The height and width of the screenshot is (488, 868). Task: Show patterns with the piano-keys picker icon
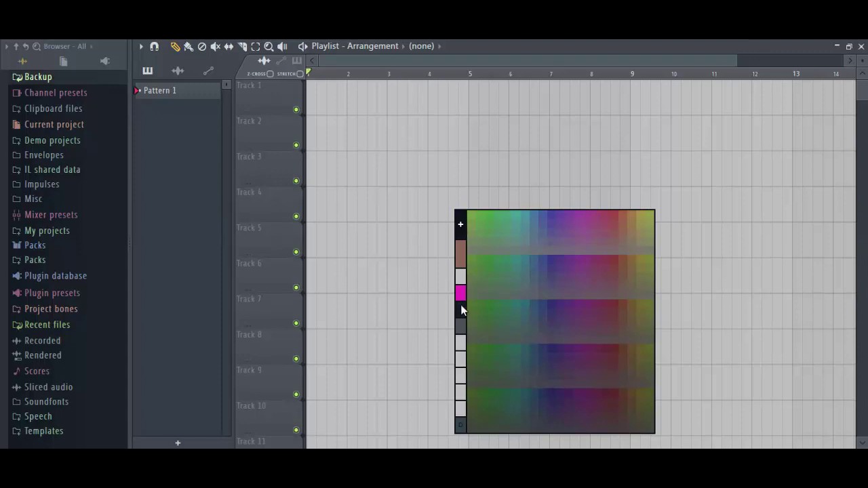pos(147,70)
